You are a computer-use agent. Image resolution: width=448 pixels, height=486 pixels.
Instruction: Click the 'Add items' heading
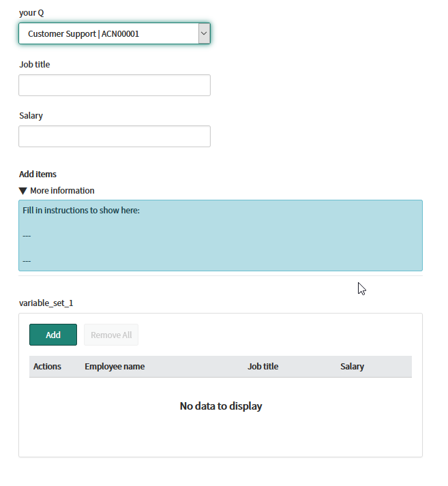(38, 174)
